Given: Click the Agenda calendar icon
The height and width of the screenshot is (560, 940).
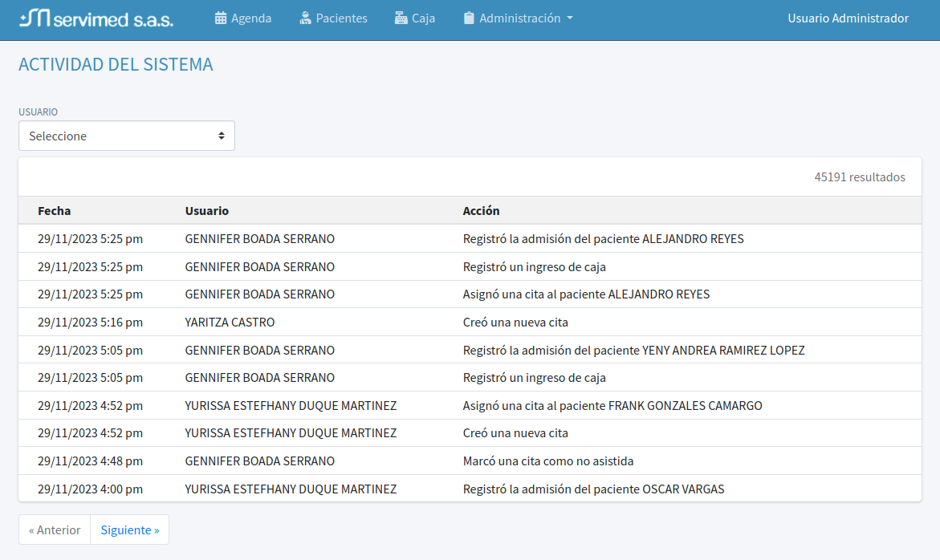Looking at the screenshot, I should pos(221,18).
